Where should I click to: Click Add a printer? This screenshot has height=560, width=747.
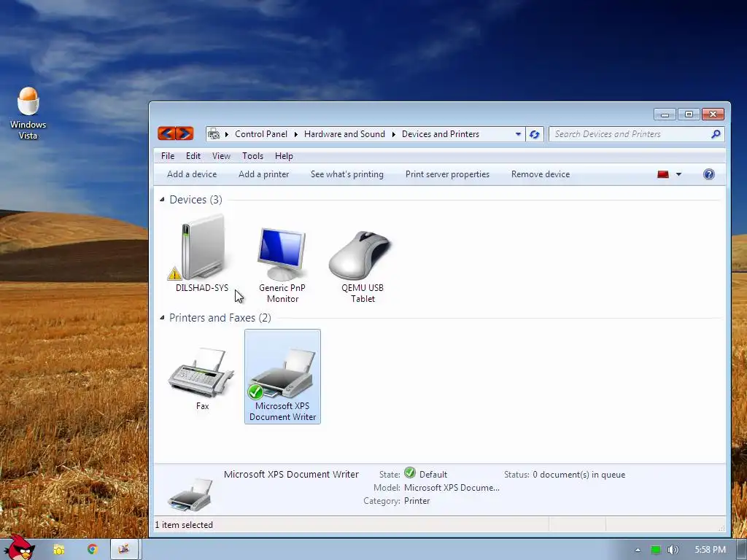[x=263, y=174]
